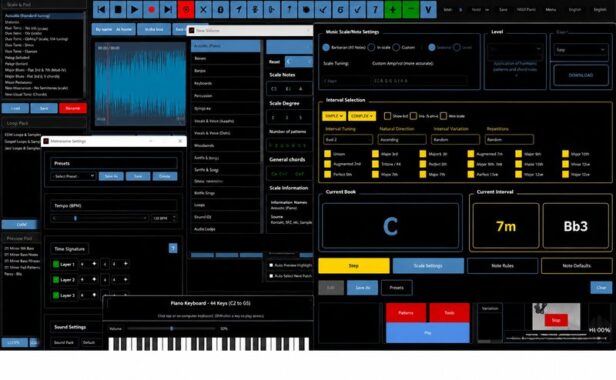Toggle the green Layer 3 checkbox
The image size is (616, 380).
pyautogui.click(x=56, y=295)
